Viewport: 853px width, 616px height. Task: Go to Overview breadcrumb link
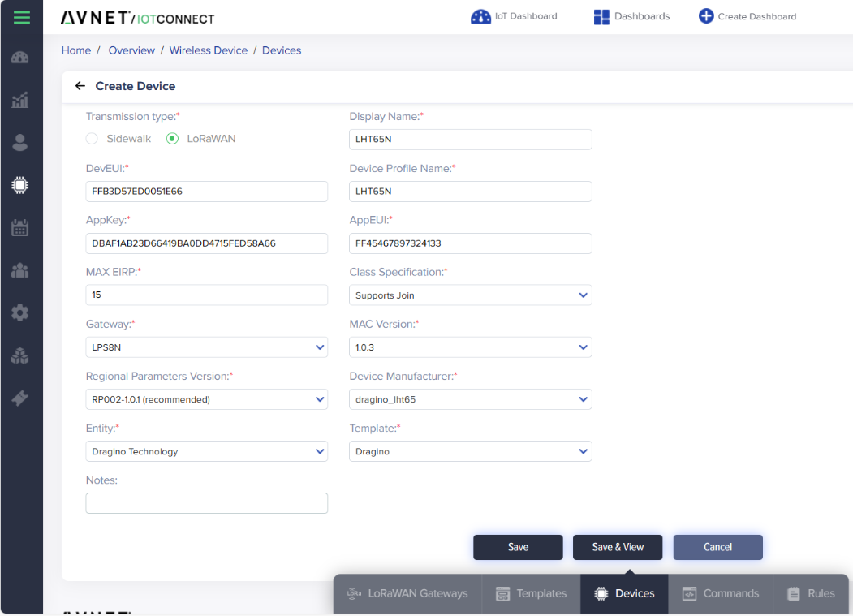click(131, 50)
